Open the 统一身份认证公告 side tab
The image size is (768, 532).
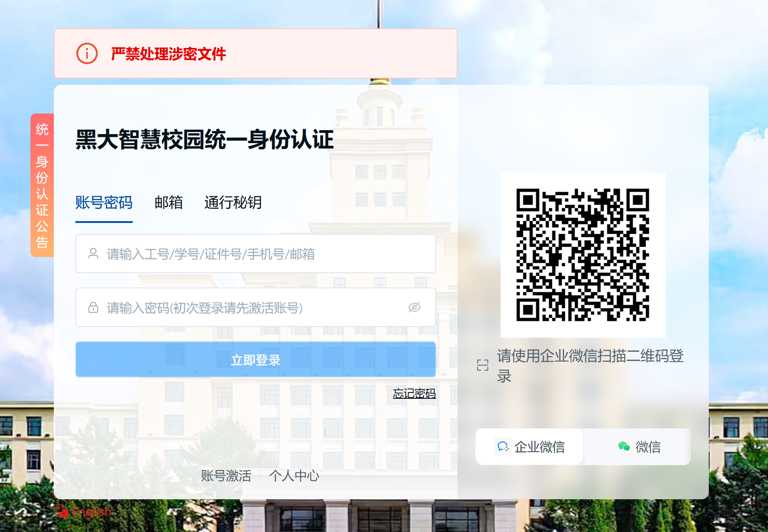(42, 185)
